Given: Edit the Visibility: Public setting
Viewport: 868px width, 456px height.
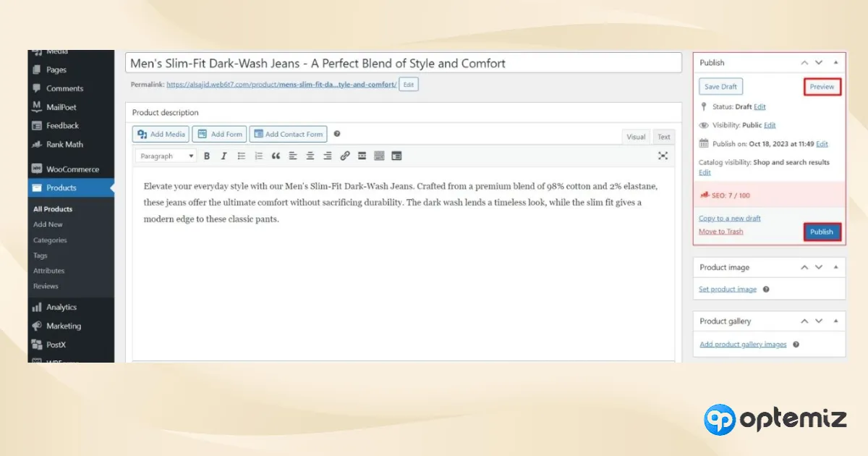Looking at the screenshot, I should pos(770,125).
